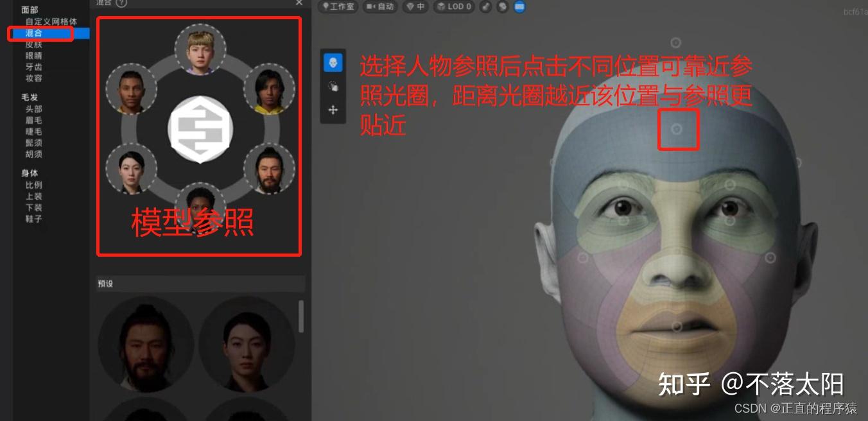Screen dimensions: 868x421
Task: Open the 中 render quality dropdown
Action: [415, 6]
